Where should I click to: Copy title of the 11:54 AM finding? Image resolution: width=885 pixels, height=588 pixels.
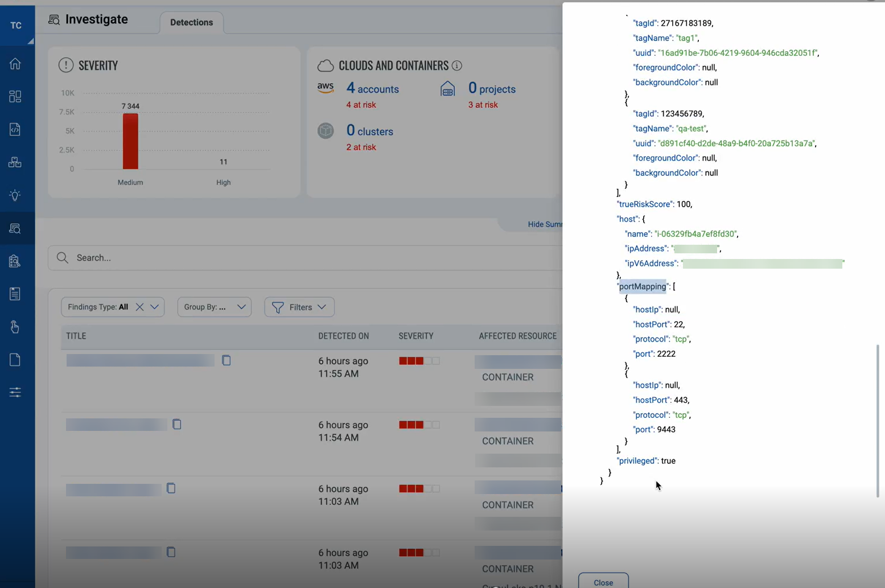(x=177, y=424)
